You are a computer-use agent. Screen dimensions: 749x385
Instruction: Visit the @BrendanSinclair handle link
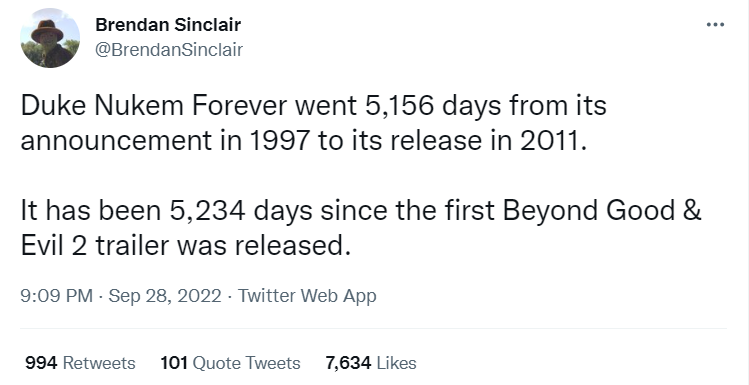pos(169,50)
